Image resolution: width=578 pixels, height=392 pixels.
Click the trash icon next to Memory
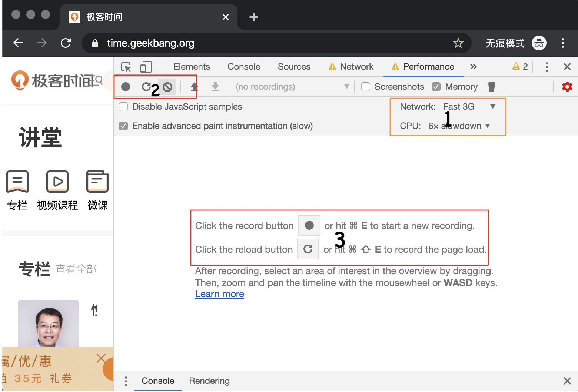coord(491,86)
